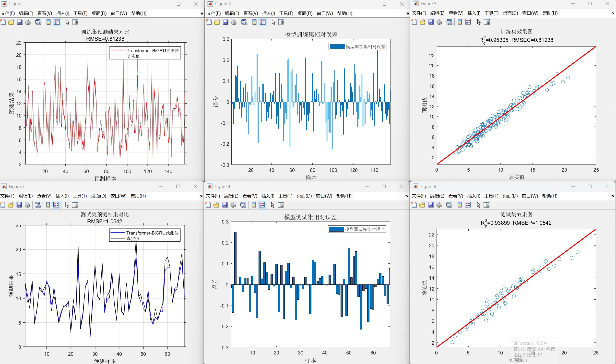The width and height of the screenshot is (616, 364).
Task: Toggle Insert Legend button in Figure 3
Action: (56, 205)
